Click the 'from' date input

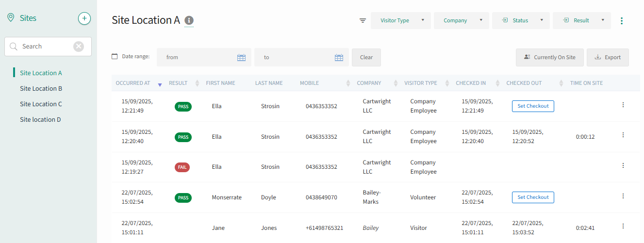click(x=204, y=57)
